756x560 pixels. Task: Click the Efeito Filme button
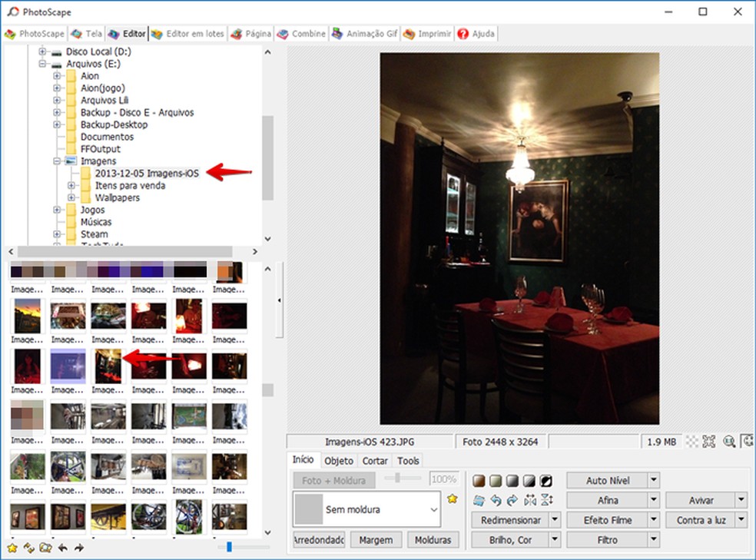(x=608, y=520)
